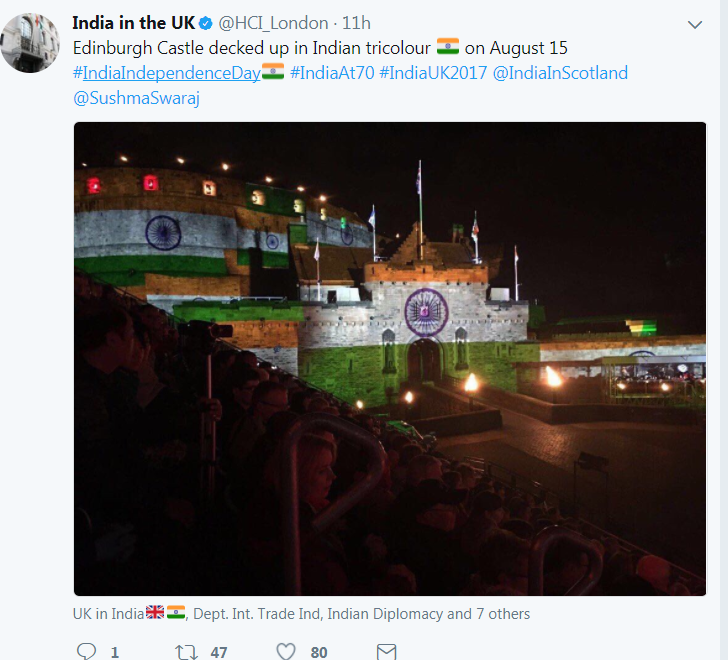The image size is (728, 660).
Task: Visit the @IndiaInScotland mention
Action: tap(560, 73)
